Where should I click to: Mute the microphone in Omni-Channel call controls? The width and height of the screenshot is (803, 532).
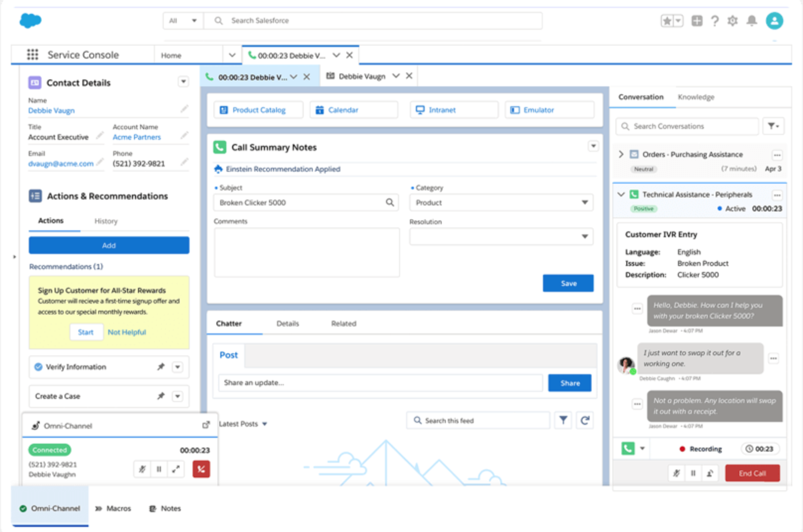143,469
